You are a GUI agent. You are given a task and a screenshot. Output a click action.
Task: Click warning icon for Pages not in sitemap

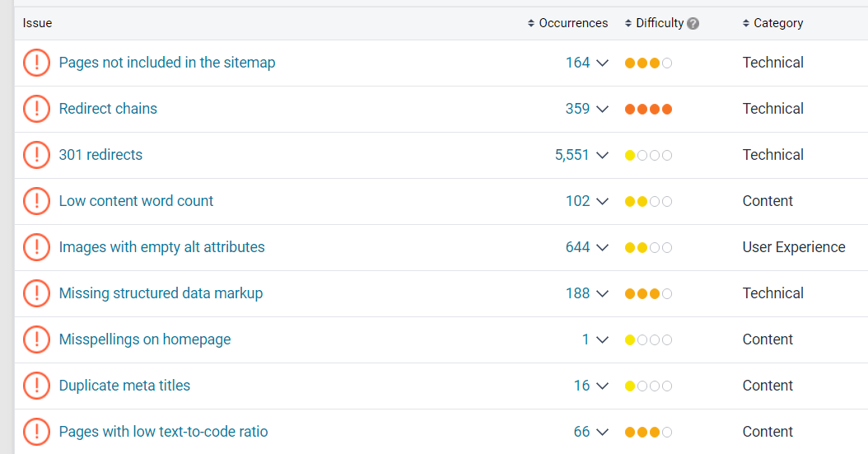[36, 63]
